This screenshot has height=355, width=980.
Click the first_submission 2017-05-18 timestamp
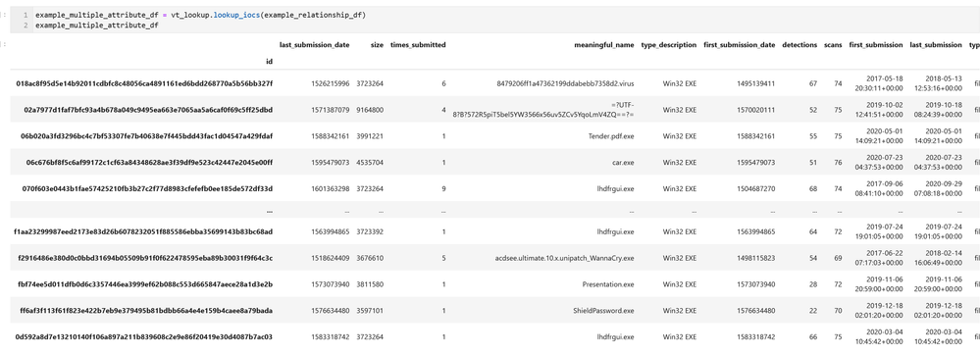point(880,83)
